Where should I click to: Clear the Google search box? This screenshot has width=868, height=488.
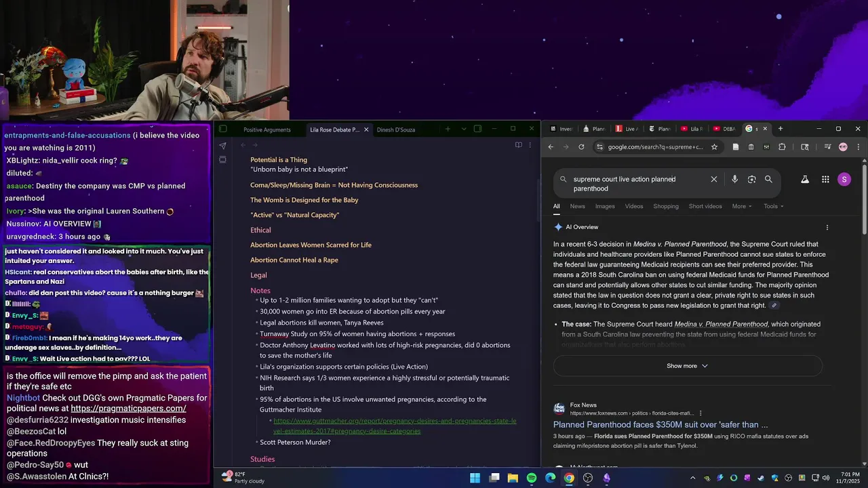coord(713,180)
